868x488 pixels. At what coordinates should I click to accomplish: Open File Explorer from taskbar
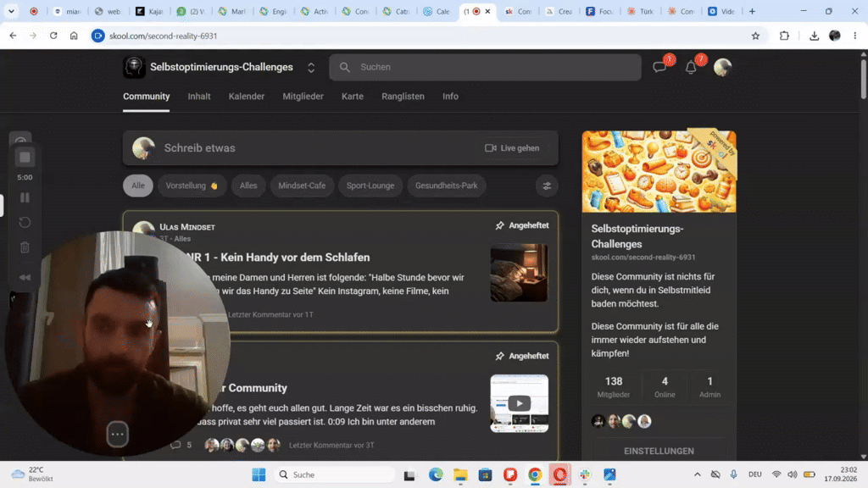coord(460,474)
